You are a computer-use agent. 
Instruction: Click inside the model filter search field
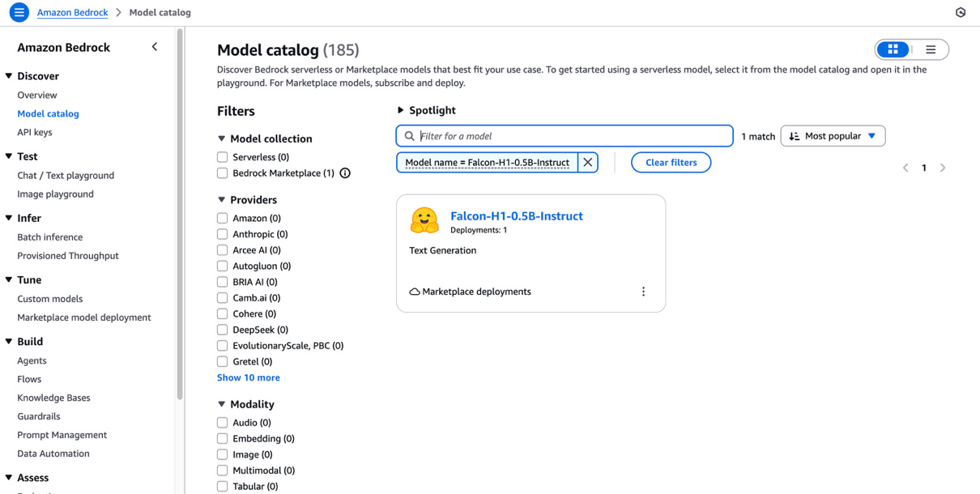click(565, 135)
